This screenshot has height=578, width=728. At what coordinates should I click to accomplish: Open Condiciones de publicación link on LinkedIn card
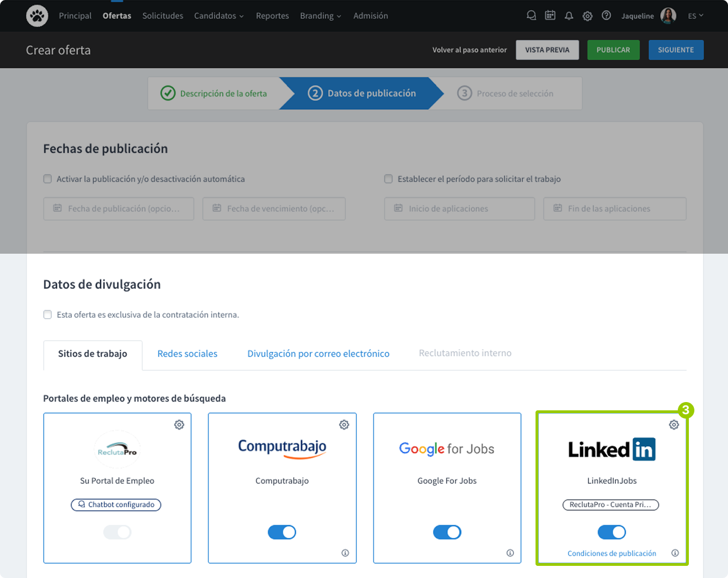coord(612,553)
